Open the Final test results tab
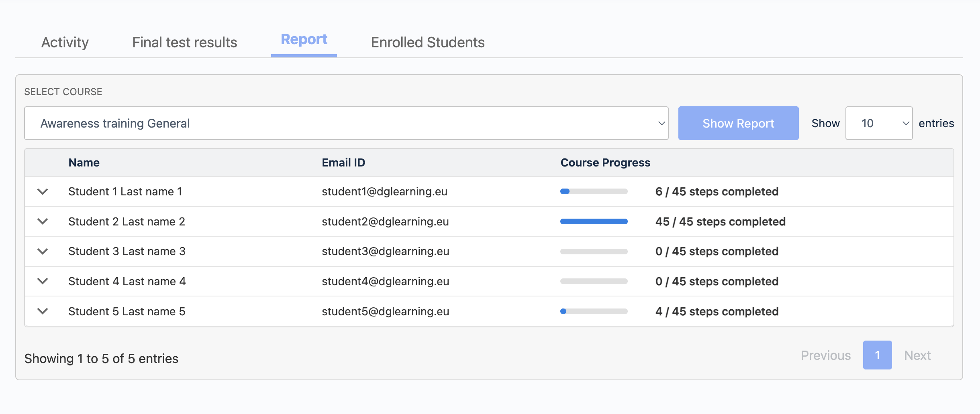This screenshot has width=980, height=414. [185, 42]
